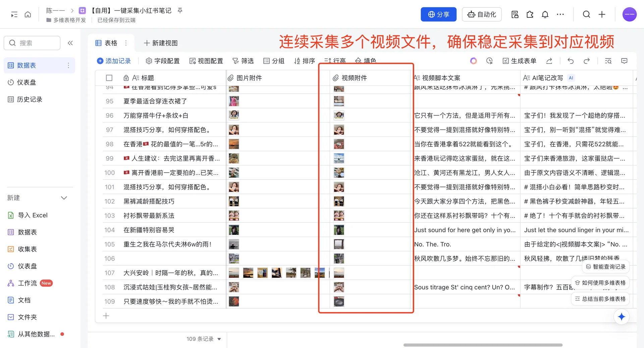
Task: Collapse the 新建 section chevron in sidebar
Action: point(64,198)
